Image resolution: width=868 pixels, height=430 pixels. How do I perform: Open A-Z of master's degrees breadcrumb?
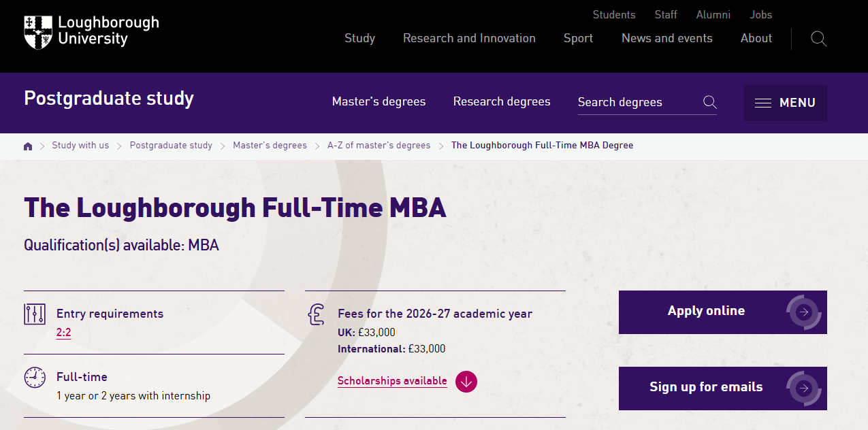point(379,146)
